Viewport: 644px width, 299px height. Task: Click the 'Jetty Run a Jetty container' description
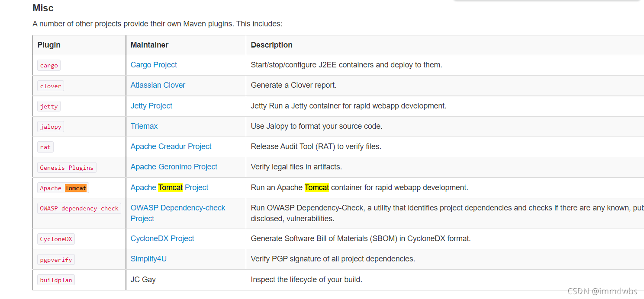(348, 106)
